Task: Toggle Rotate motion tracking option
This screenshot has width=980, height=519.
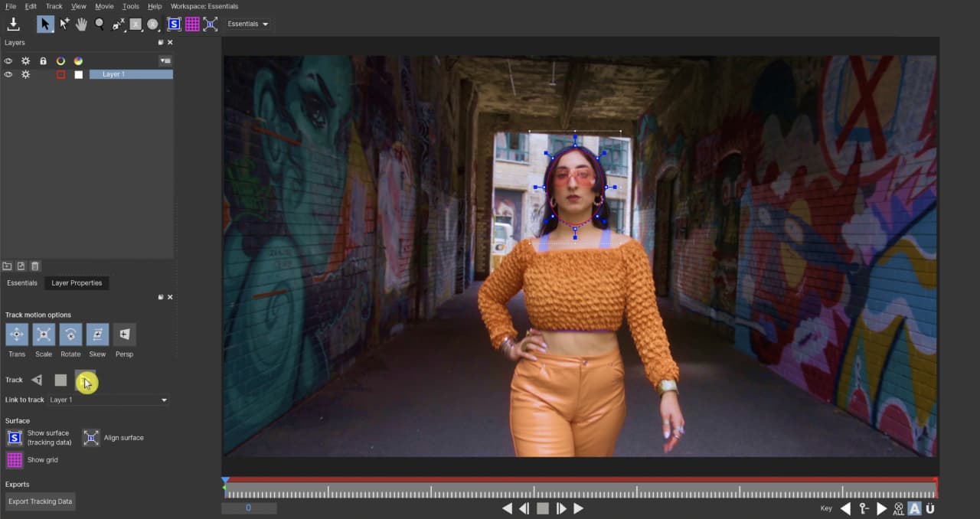Action: [70, 335]
